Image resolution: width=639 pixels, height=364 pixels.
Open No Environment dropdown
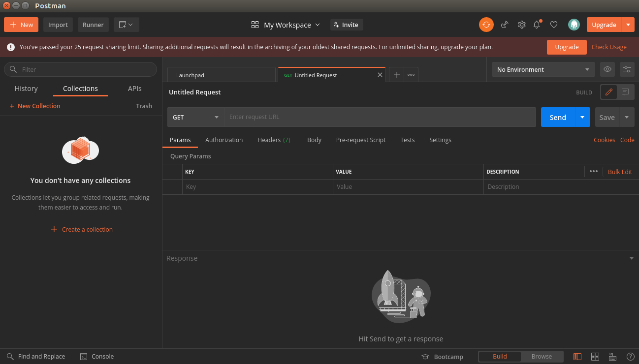pyautogui.click(x=543, y=69)
